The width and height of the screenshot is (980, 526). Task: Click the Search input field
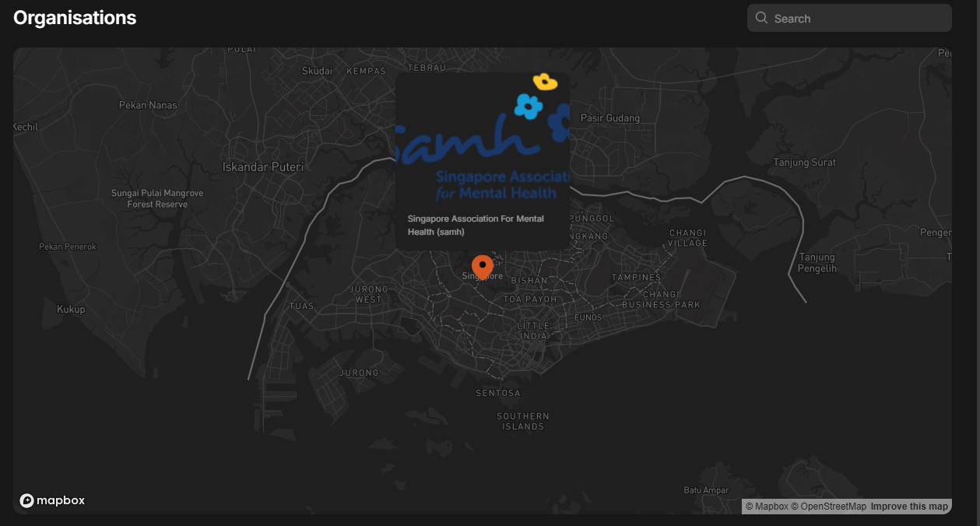tap(849, 18)
